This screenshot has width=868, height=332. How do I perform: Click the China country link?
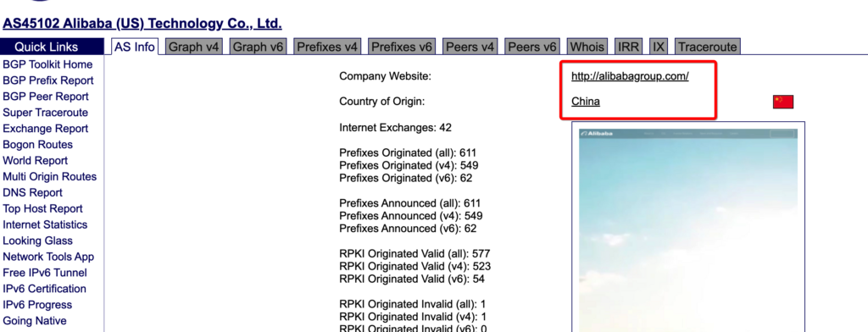point(586,102)
